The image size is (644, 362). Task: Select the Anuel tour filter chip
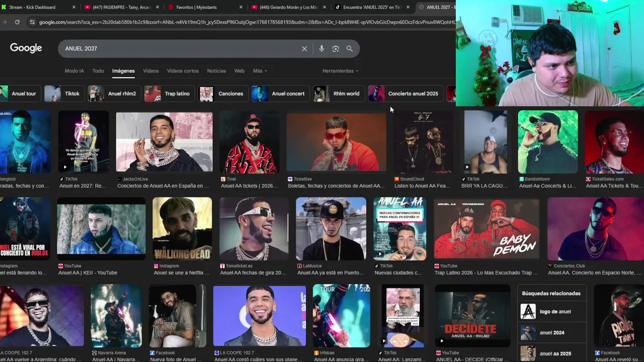click(20, 94)
